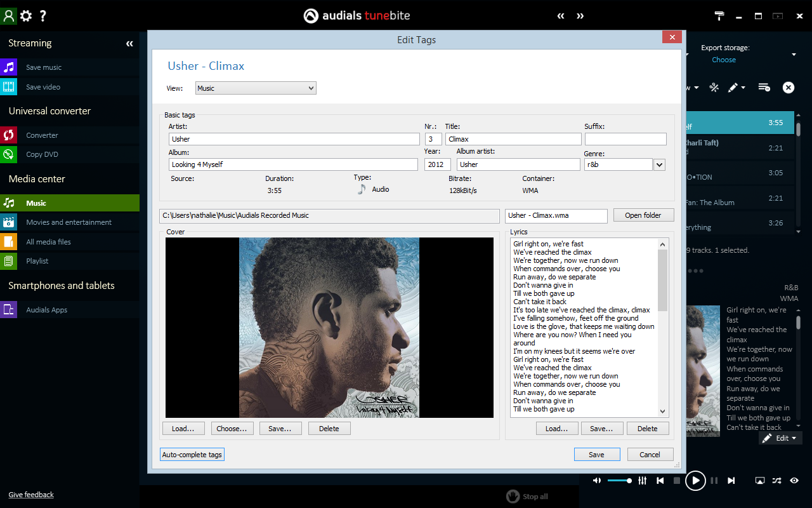Click Save to apply tag changes
This screenshot has width=812, height=508.
tap(596, 455)
